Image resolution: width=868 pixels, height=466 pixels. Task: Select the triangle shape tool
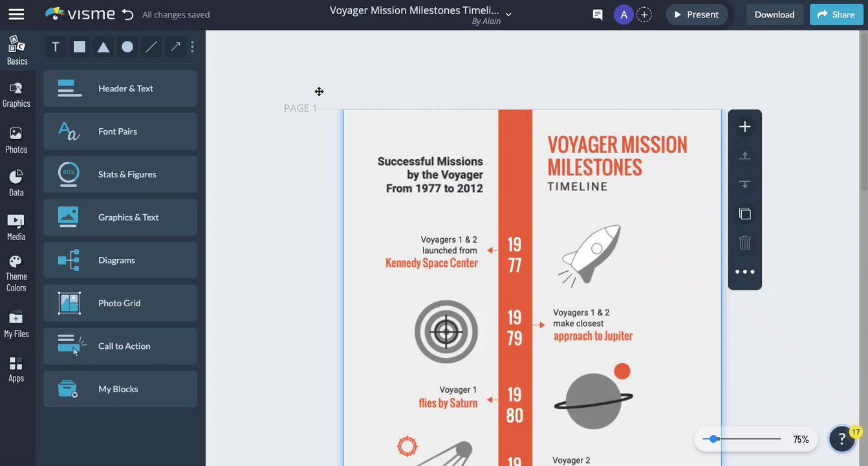[x=103, y=47]
